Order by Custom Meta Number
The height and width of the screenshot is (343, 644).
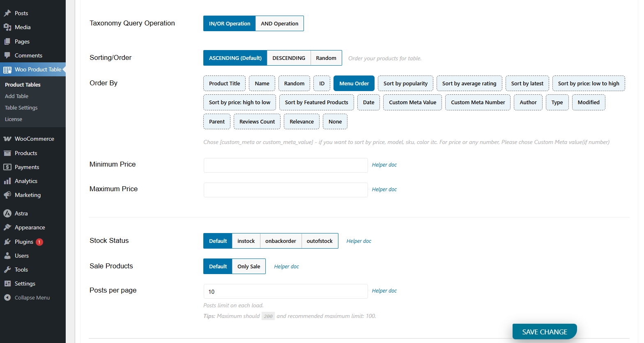(x=478, y=102)
